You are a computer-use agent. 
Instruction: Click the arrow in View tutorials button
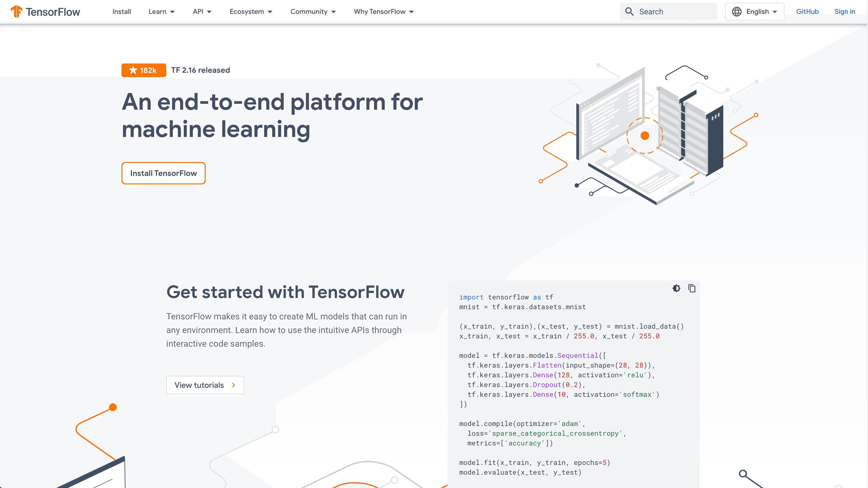(x=233, y=385)
